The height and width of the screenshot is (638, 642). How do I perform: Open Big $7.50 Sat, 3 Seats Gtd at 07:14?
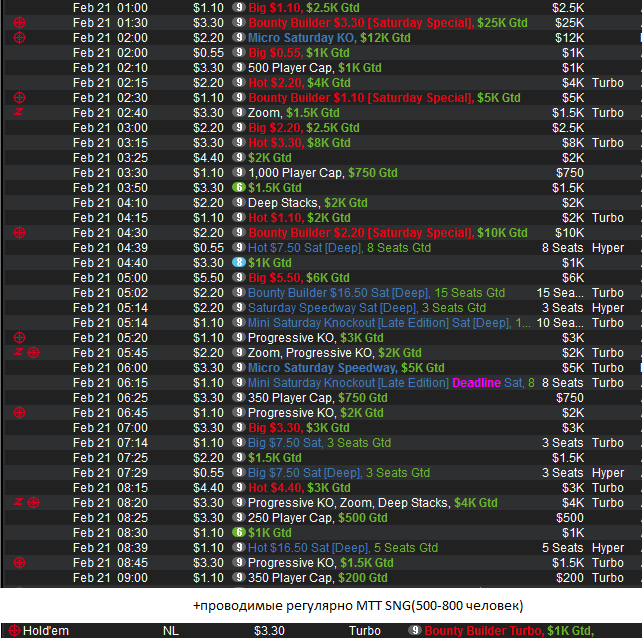pos(319,443)
